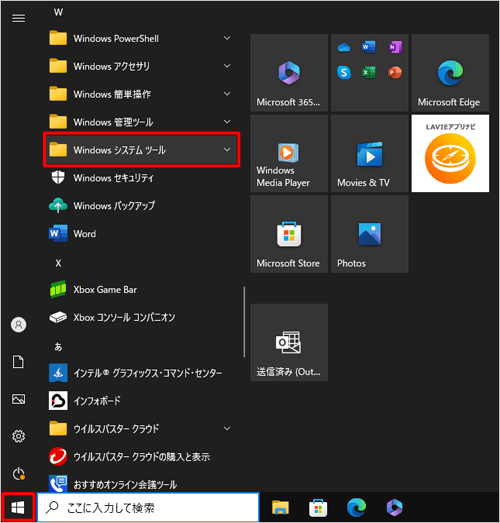500x523 pixels.
Task: Open the Movies & TV tile
Action: point(370,153)
